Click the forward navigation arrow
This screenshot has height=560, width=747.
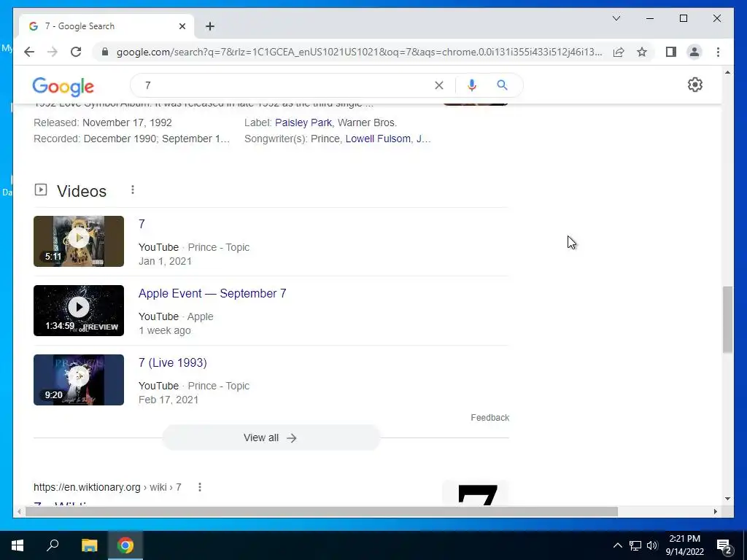(53, 52)
